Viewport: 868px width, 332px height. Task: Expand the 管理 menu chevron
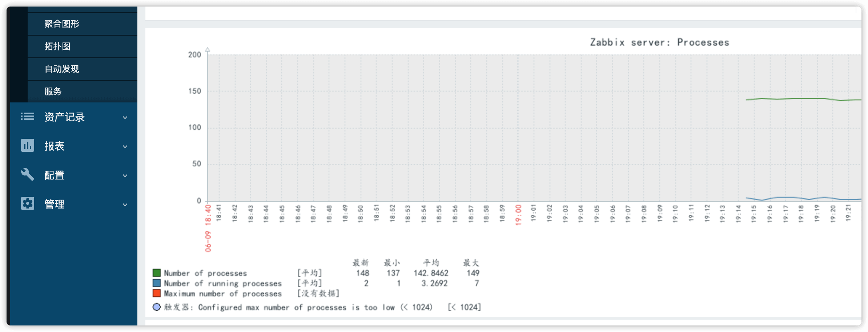tap(125, 205)
